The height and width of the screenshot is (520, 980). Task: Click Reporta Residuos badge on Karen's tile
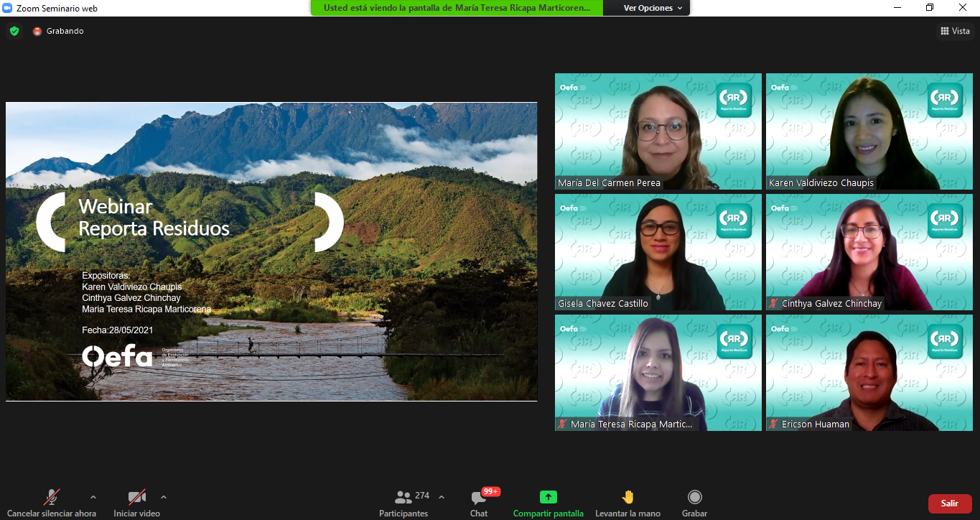(x=945, y=101)
